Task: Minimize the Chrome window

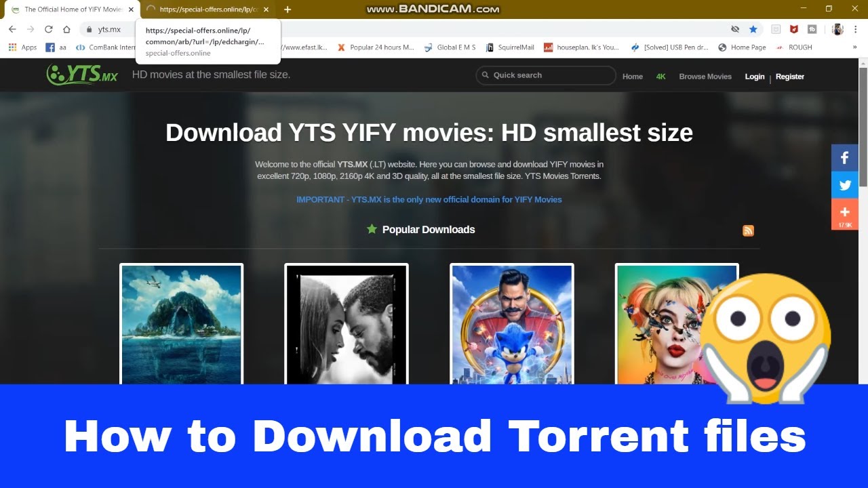Action: click(x=804, y=9)
